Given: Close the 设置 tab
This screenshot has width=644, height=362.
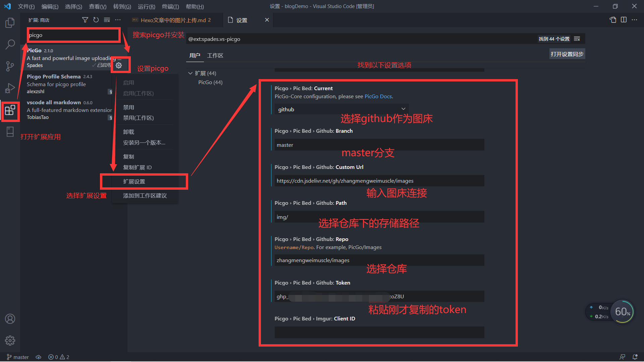Looking at the screenshot, I should tap(267, 20).
